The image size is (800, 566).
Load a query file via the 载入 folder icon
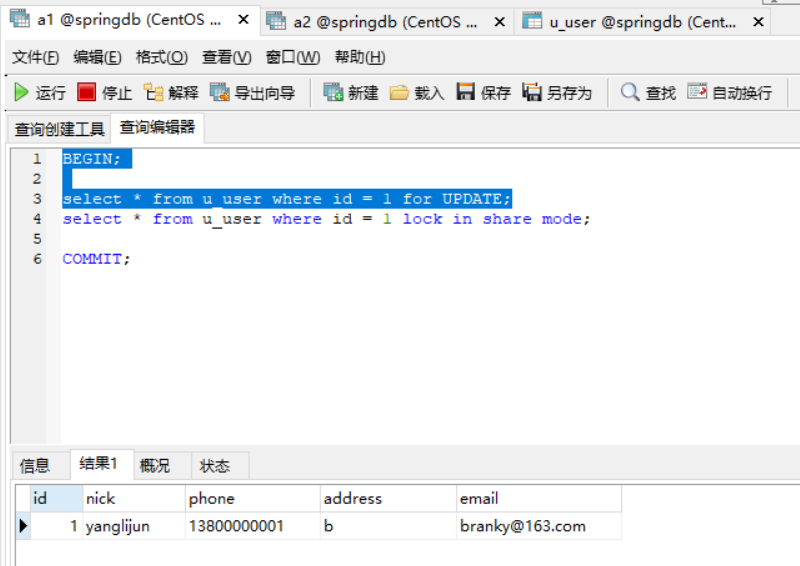(399, 92)
